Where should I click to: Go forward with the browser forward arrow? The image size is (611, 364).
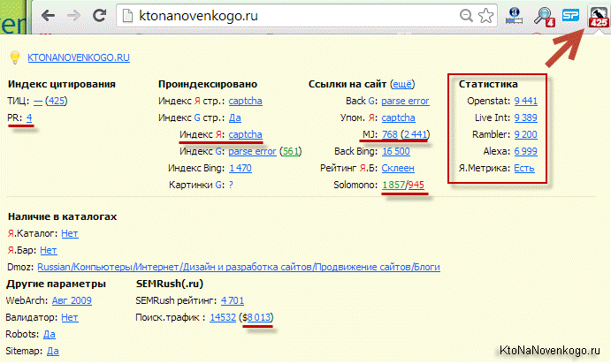73,16
